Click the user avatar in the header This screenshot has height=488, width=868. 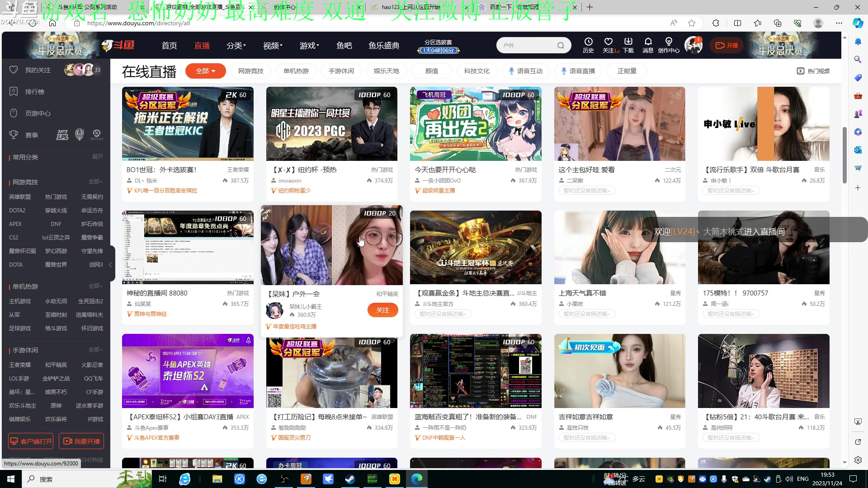coord(693,45)
